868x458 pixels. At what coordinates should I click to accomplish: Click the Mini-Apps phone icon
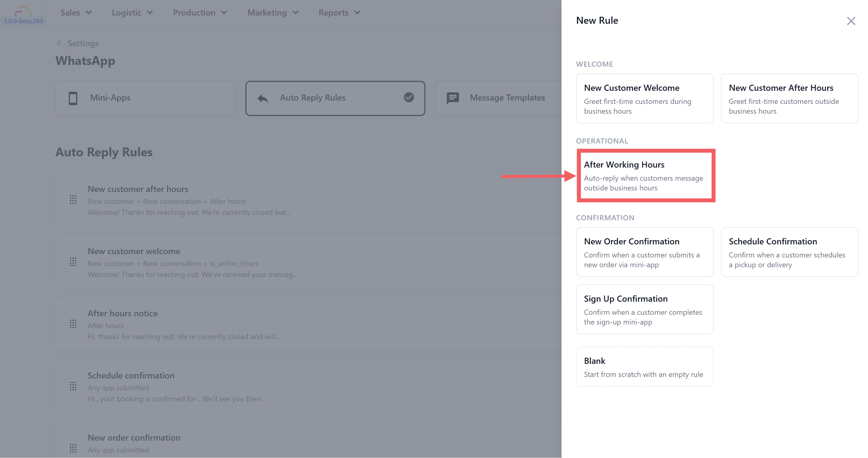coord(73,98)
